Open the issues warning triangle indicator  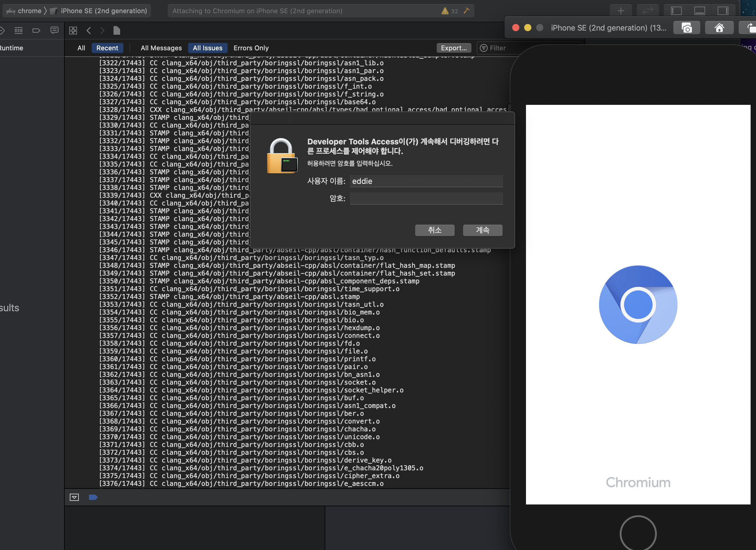pyautogui.click(x=445, y=11)
